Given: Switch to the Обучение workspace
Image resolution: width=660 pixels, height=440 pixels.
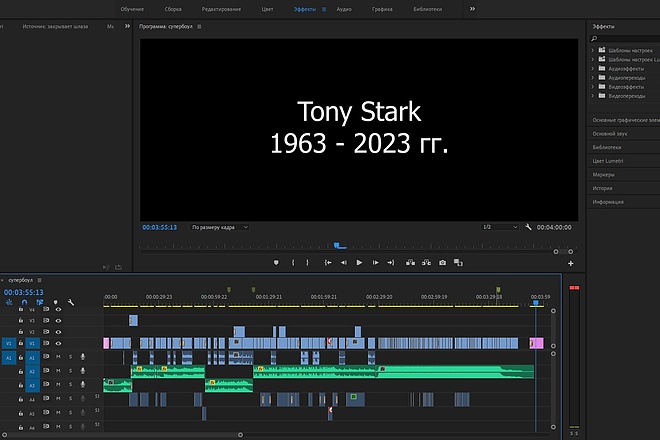Looking at the screenshot, I should (132, 9).
